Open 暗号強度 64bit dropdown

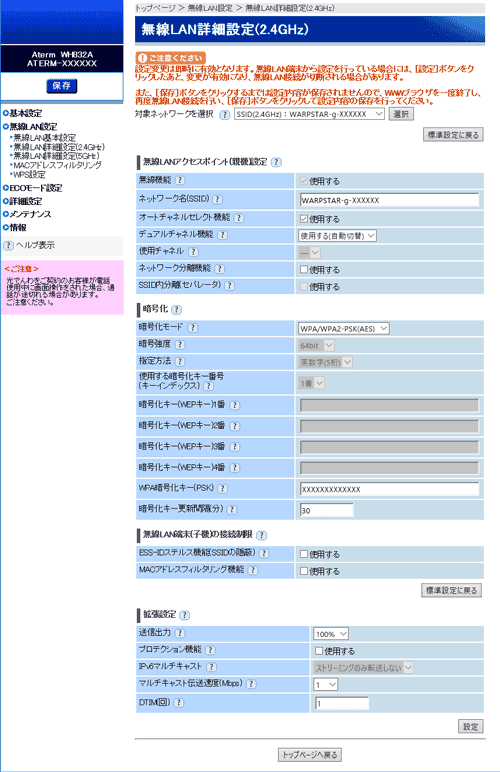pyautogui.click(x=316, y=346)
